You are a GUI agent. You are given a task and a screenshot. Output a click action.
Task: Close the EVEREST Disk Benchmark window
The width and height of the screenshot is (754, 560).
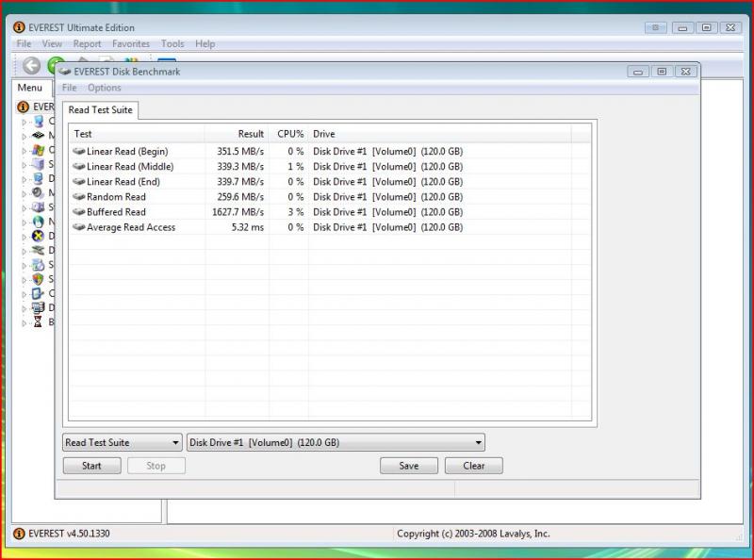tap(686, 72)
